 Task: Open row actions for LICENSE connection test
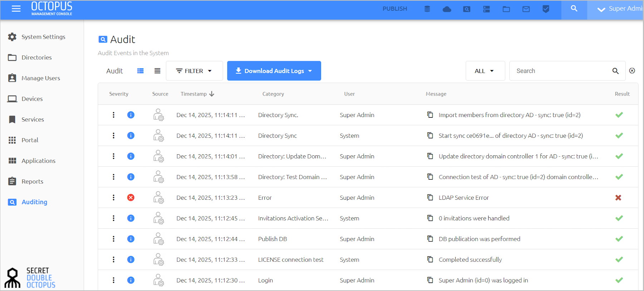[113, 260]
